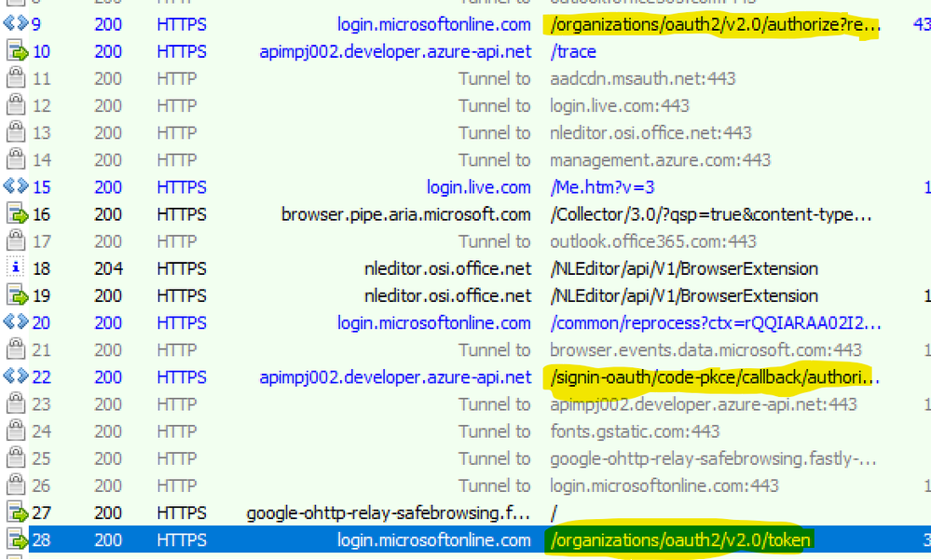Click nleditor.osi.office.net:443 tunnel entry
Screen dimensions: 931x560
(650, 133)
